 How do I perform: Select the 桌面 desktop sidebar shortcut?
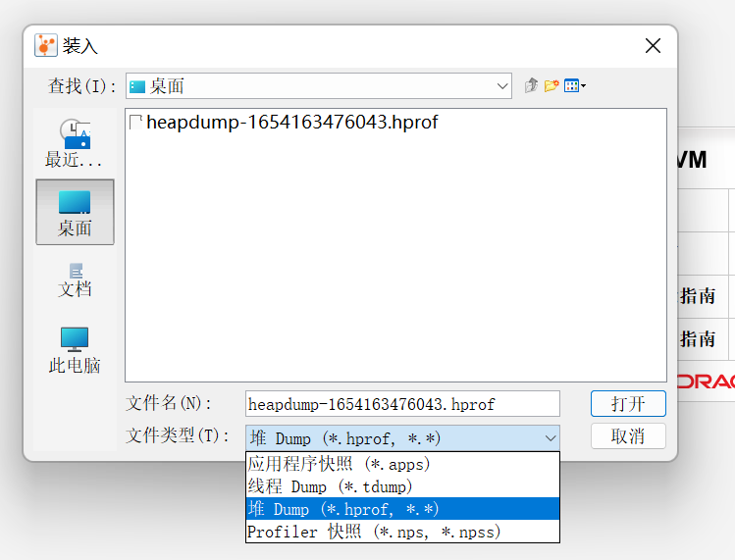(x=75, y=212)
